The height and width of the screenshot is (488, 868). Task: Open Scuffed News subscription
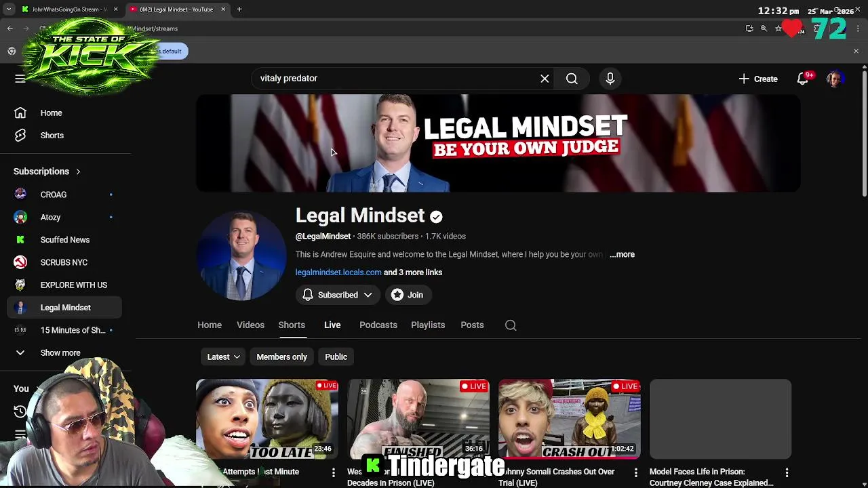tap(65, 240)
